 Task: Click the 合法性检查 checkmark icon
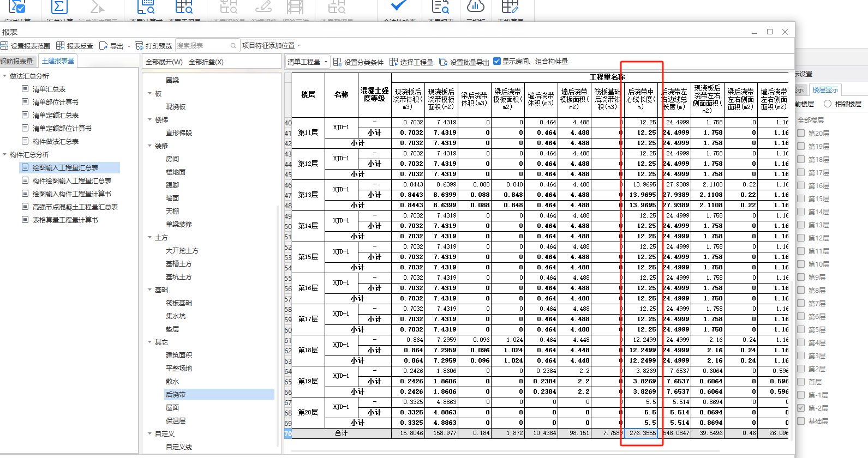point(399,7)
